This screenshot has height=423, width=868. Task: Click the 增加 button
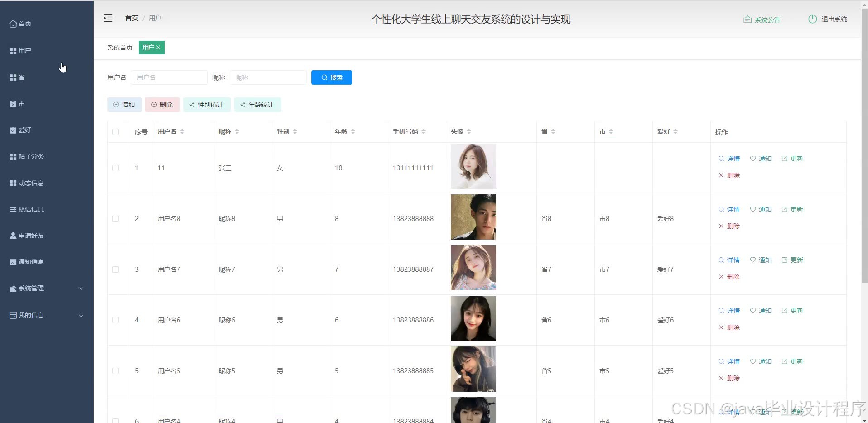click(125, 105)
